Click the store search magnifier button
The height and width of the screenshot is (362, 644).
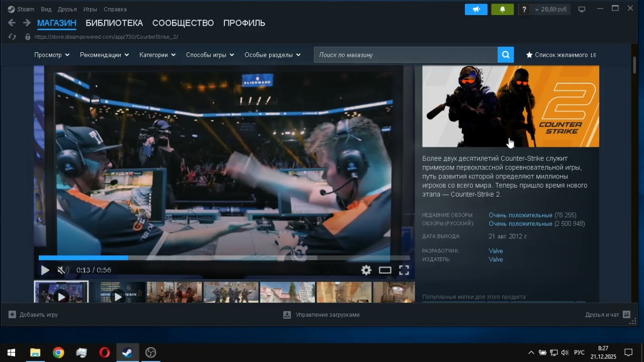(506, 55)
